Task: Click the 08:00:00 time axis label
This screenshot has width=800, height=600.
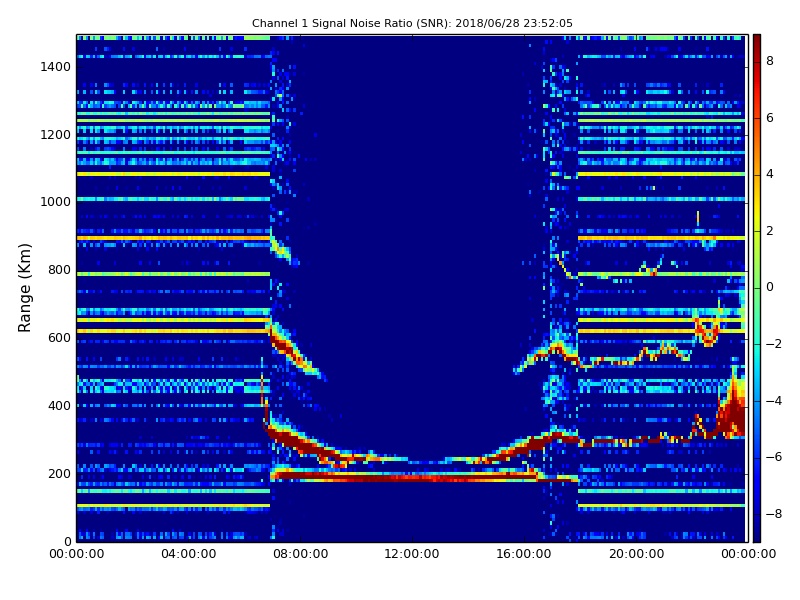Action: (301, 554)
